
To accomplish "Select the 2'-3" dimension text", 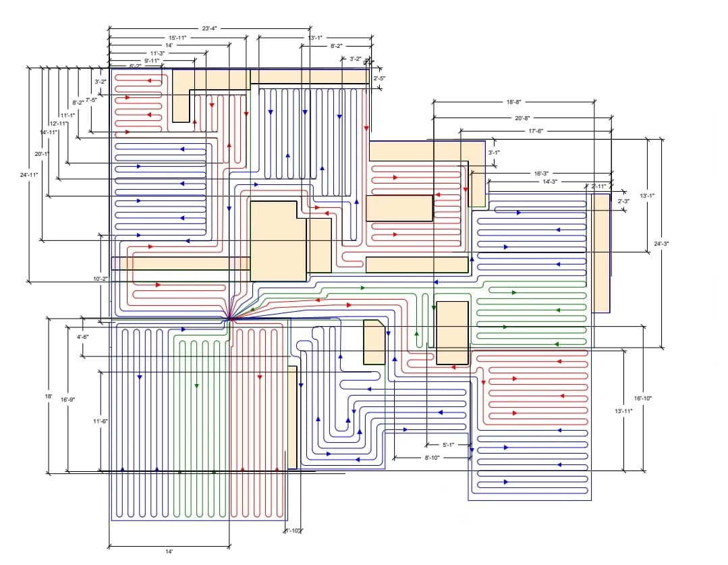I will click(x=623, y=201).
